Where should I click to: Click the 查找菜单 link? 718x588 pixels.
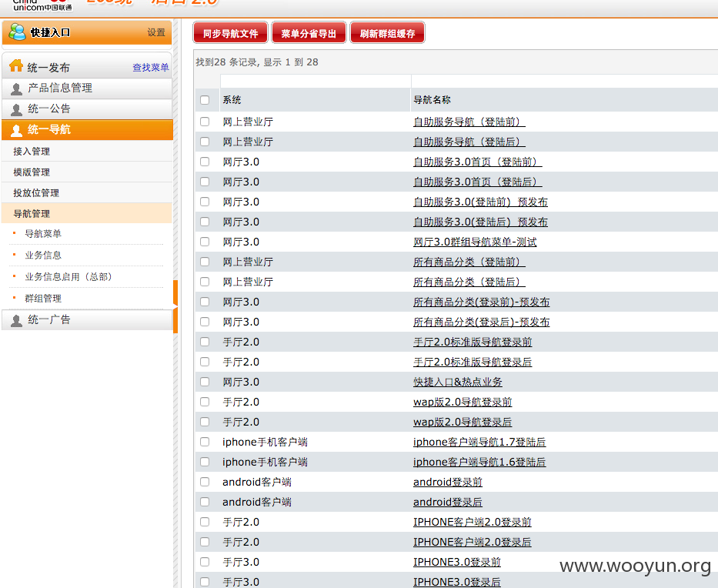pos(151,68)
